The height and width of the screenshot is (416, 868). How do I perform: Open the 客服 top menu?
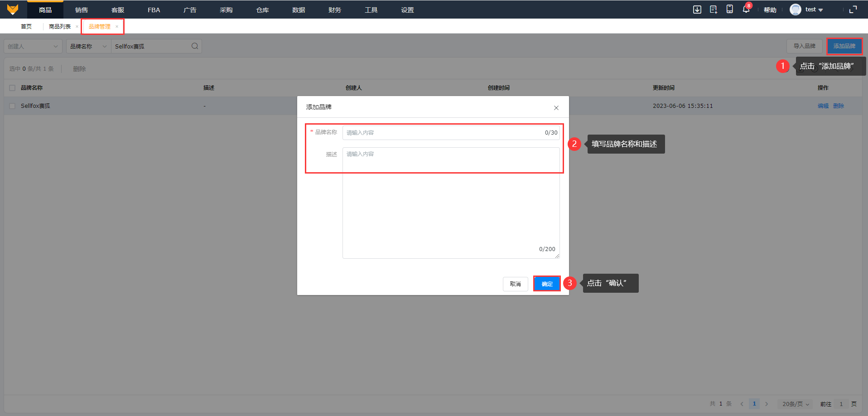click(x=118, y=10)
